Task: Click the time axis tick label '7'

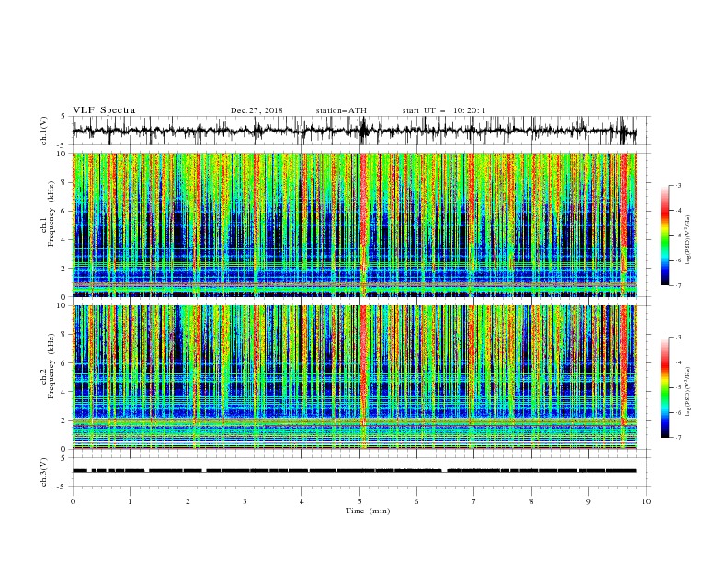Action: point(474,501)
